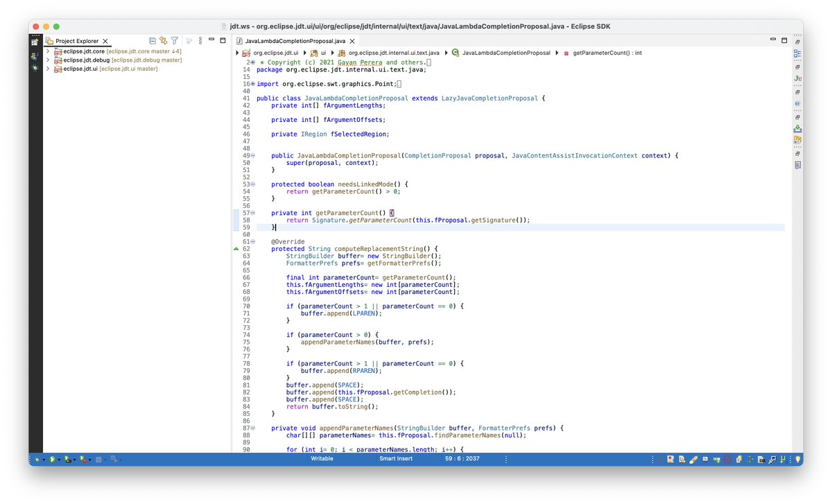Click the red stop-circle icon in status bar
Viewport: 832px width, 504px height.
point(727,459)
